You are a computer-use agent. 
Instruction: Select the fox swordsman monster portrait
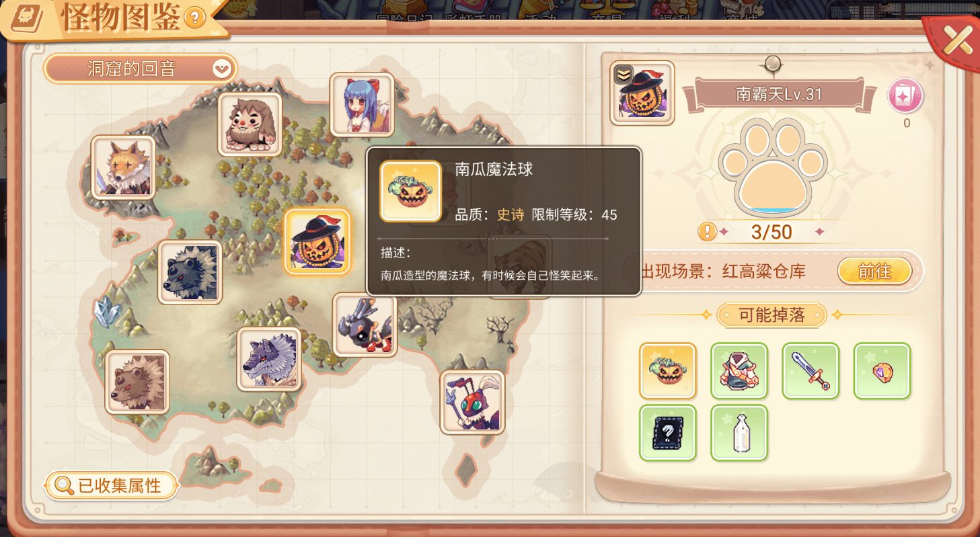point(123,167)
